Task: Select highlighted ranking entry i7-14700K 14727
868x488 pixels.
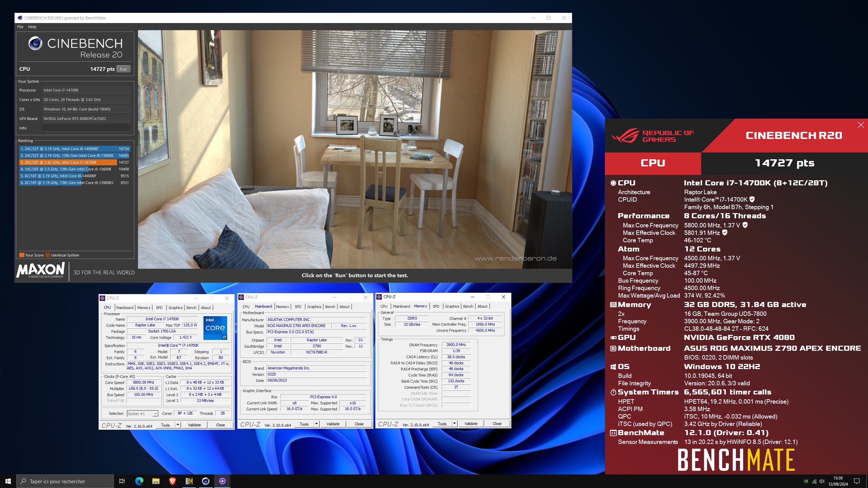Action: click(75, 162)
